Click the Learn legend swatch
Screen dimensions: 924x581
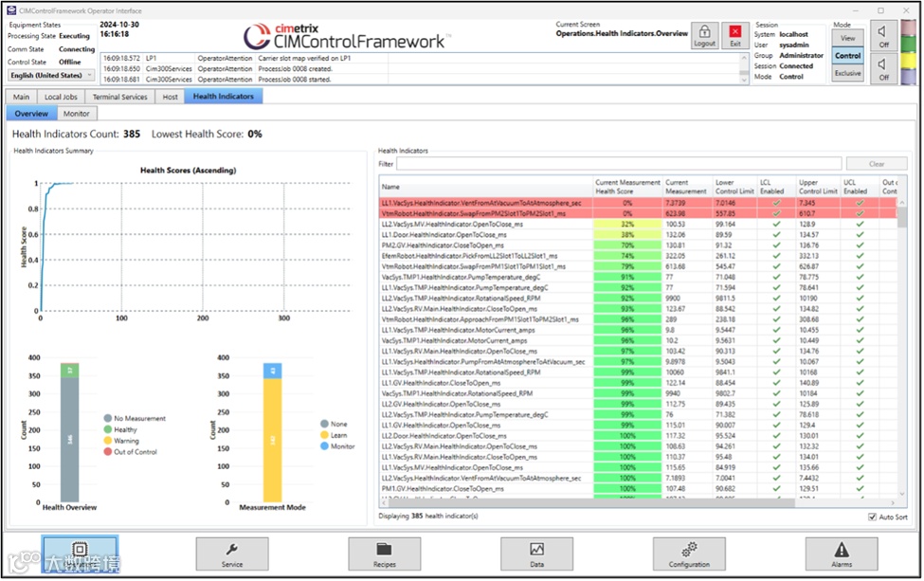pos(324,435)
